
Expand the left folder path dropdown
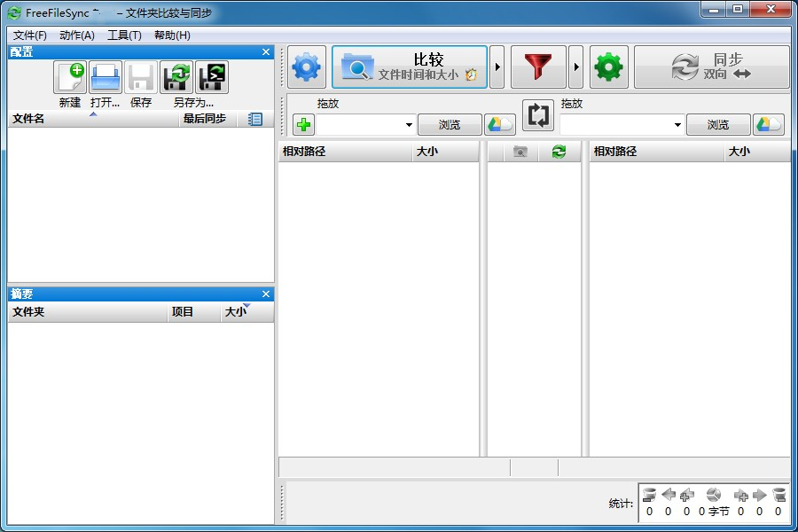coord(408,124)
